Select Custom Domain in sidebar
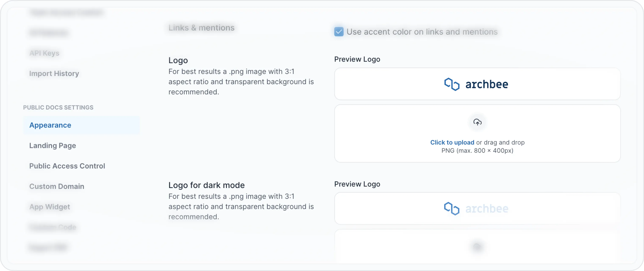Screen dimensions: 644x271 click(x=57, y=186)
